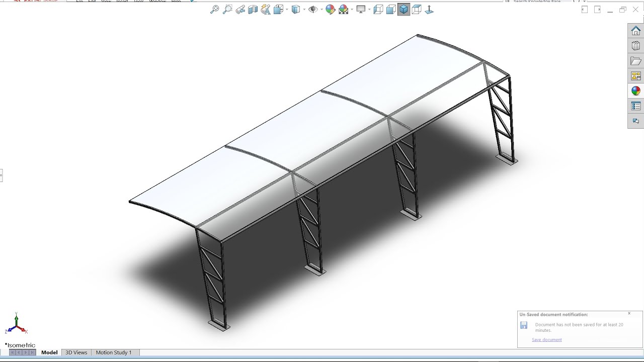Viewport: 644px width, 362px height.
Task: Jump to last tab with scroll button
Action: coord(32,352)
